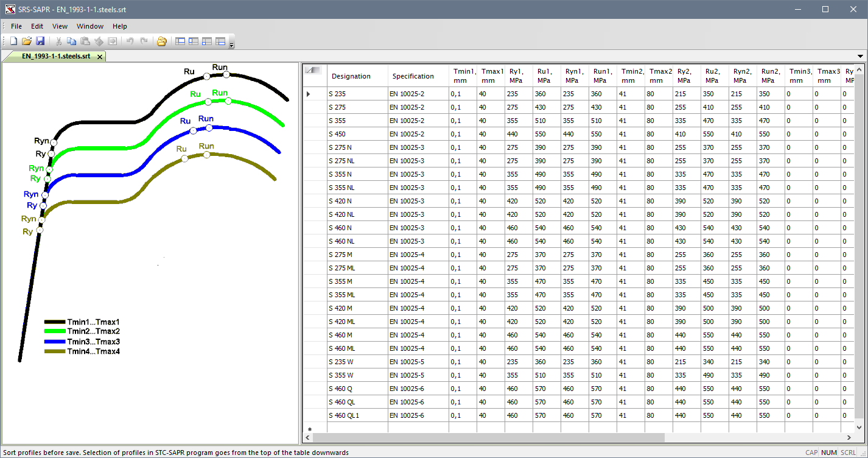
Task: Switch to the EN_1993-1-1.steels.srt tab
Action: click(x=55, y=56)
